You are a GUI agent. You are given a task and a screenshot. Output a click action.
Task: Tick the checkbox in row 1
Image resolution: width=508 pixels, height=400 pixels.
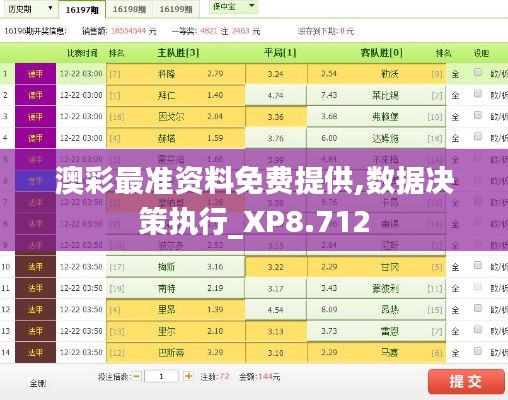coord(478,72)
